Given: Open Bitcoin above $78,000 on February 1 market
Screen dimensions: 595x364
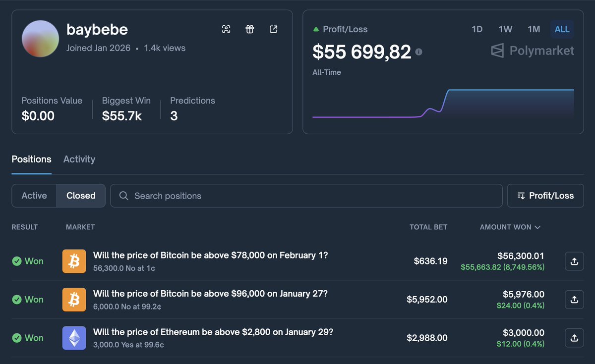Looking at the screenshot, I should [x=211, y=256].
